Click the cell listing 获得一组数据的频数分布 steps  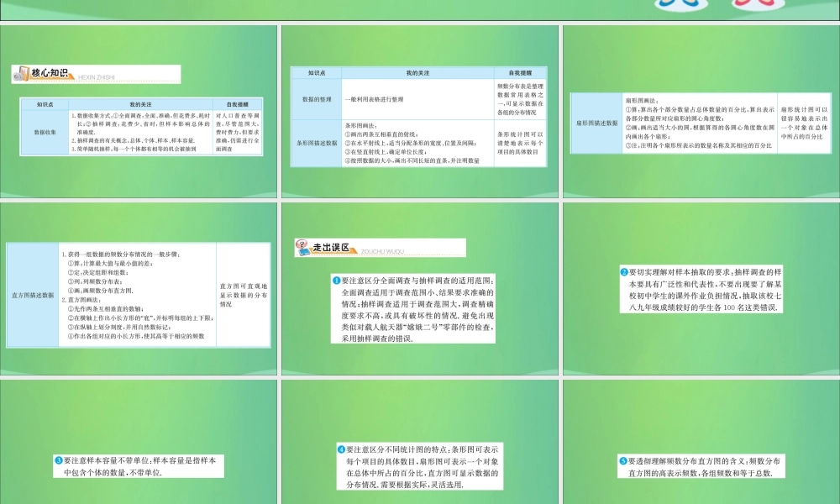(x=137, y=295)
